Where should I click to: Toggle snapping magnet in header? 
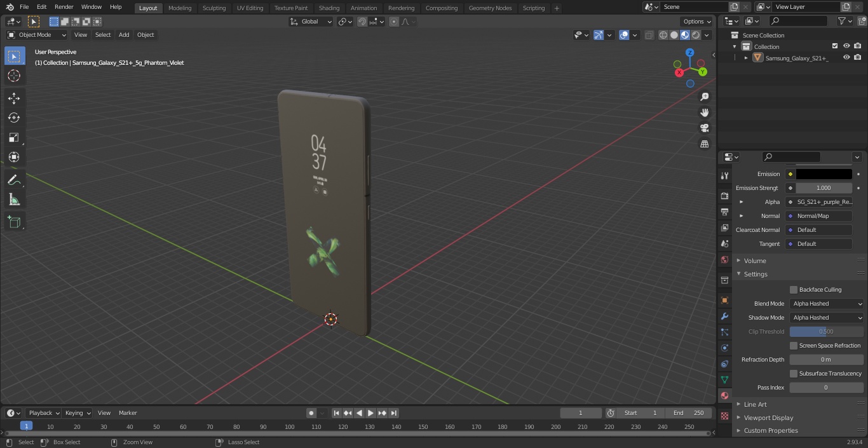[x=362, y=22]
